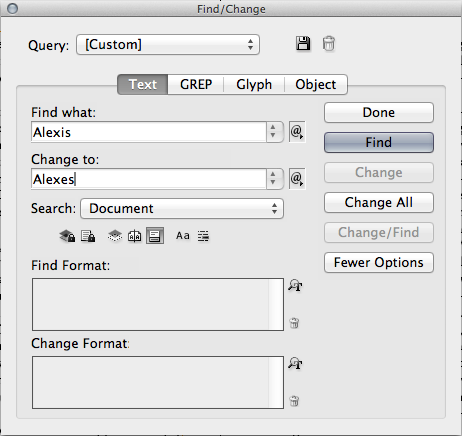462x436 pixels.
Task: Open special characters menu for Find what
Action: pyautogui.click(x=297, y=132)
